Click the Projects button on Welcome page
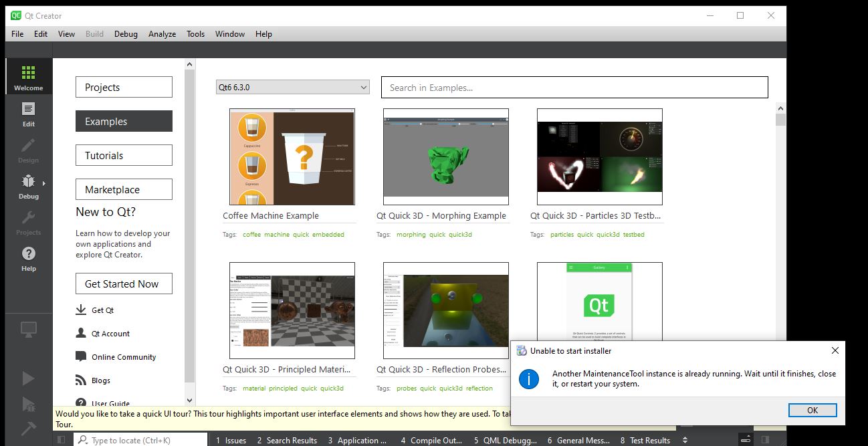 124,87
